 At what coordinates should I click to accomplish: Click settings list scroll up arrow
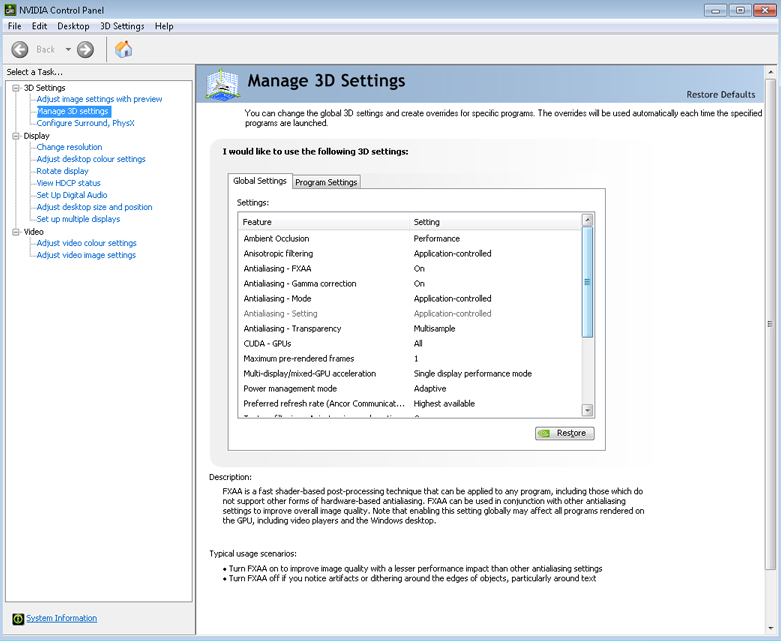(588, 220)
